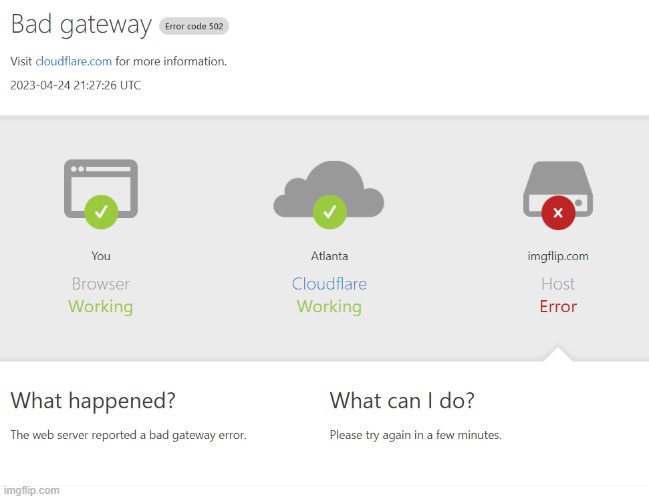This screenshot has height=499, width=649.
Task: Click the green 'Working' status under Cloudflare
Action: 329,307
